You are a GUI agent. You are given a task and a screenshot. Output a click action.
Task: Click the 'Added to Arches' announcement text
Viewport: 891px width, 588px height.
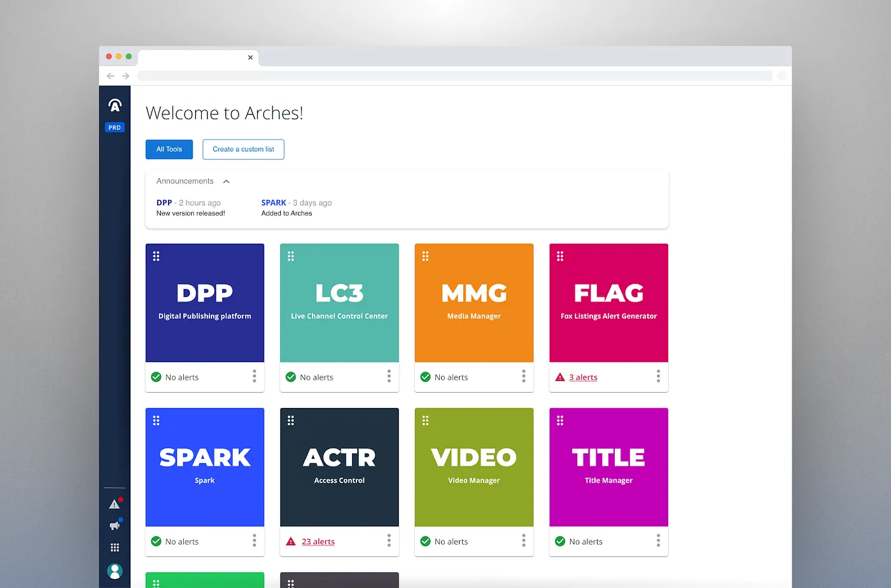click(286, 213)
